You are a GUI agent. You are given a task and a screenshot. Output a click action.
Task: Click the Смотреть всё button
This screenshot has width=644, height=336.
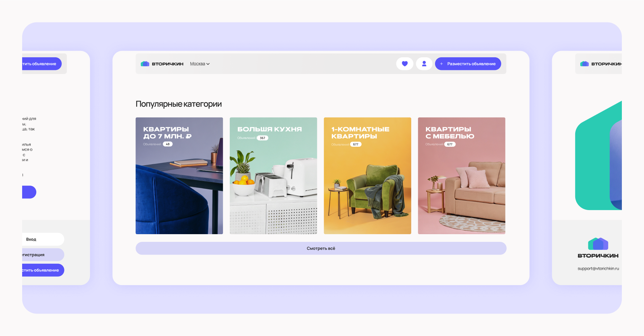click(x=321, y=248)
